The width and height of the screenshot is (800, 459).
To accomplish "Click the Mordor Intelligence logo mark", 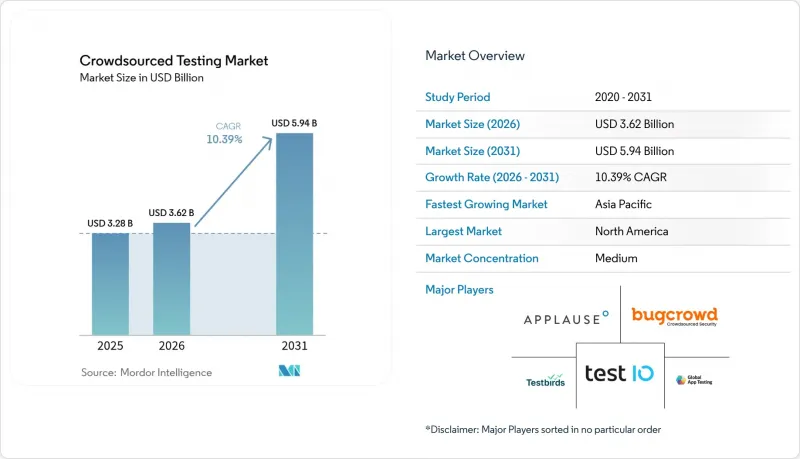I will [x=289, y=371].
